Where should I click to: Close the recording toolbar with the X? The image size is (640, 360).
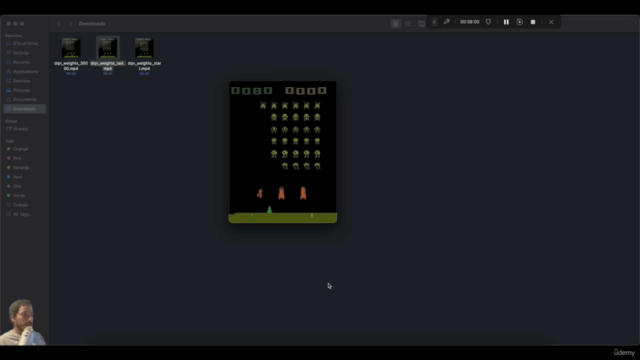click(x=551, y=22)
